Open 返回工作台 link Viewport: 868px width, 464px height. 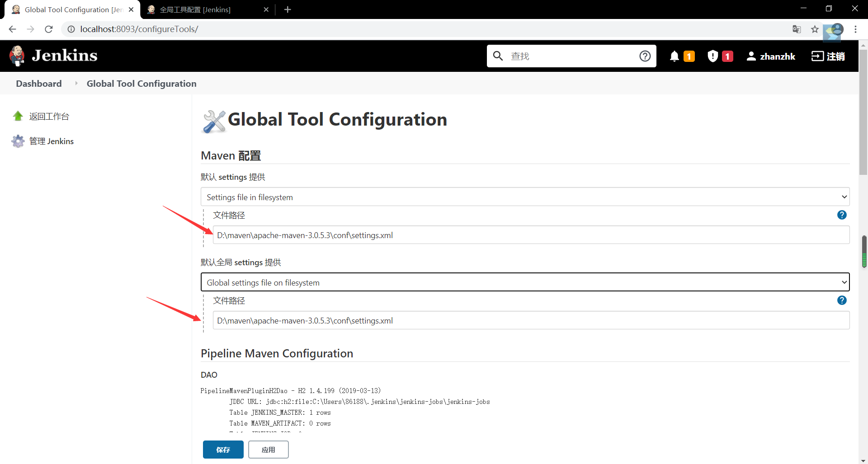pyautogui.click(x=49, y=116)
